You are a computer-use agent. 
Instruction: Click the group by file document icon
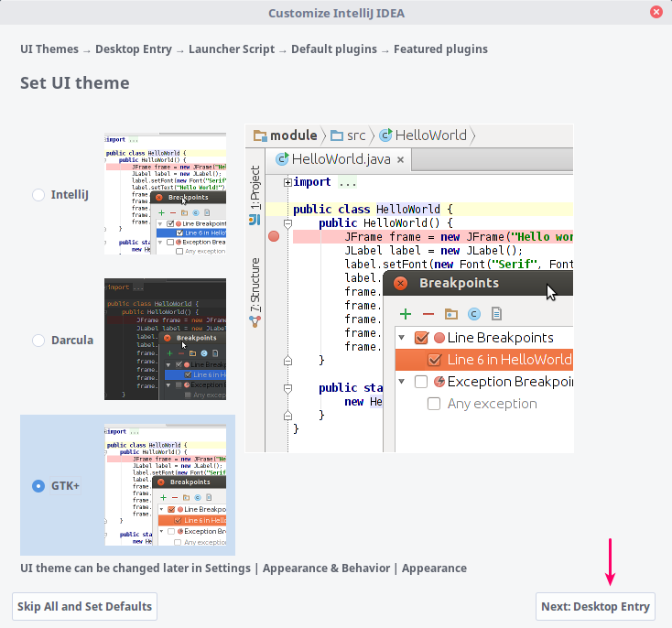pos(496,314)
